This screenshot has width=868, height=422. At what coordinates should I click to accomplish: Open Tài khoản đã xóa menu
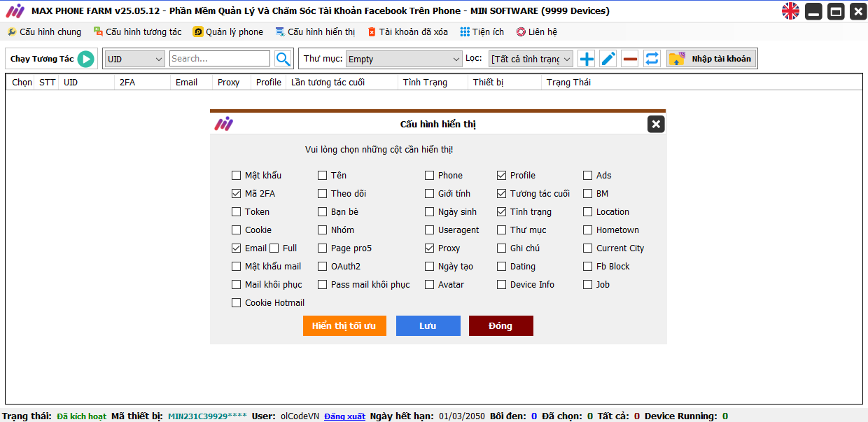click(x=408, y=32)
